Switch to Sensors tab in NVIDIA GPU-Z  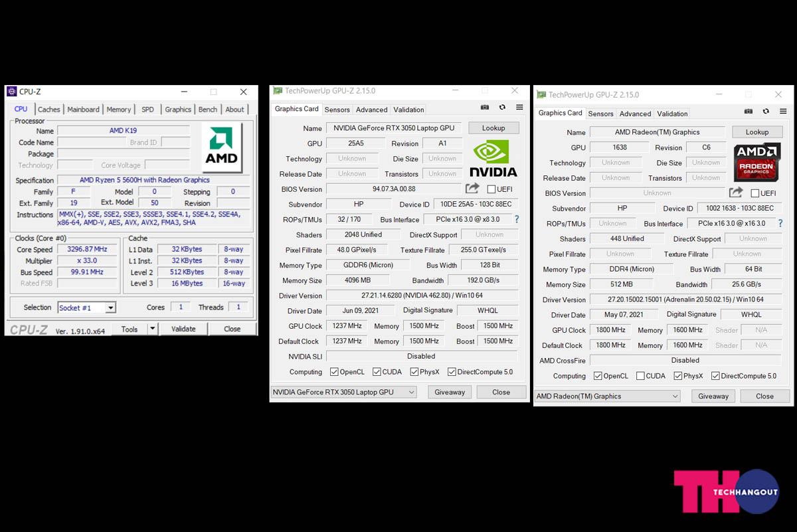click(x=337, y=110)
